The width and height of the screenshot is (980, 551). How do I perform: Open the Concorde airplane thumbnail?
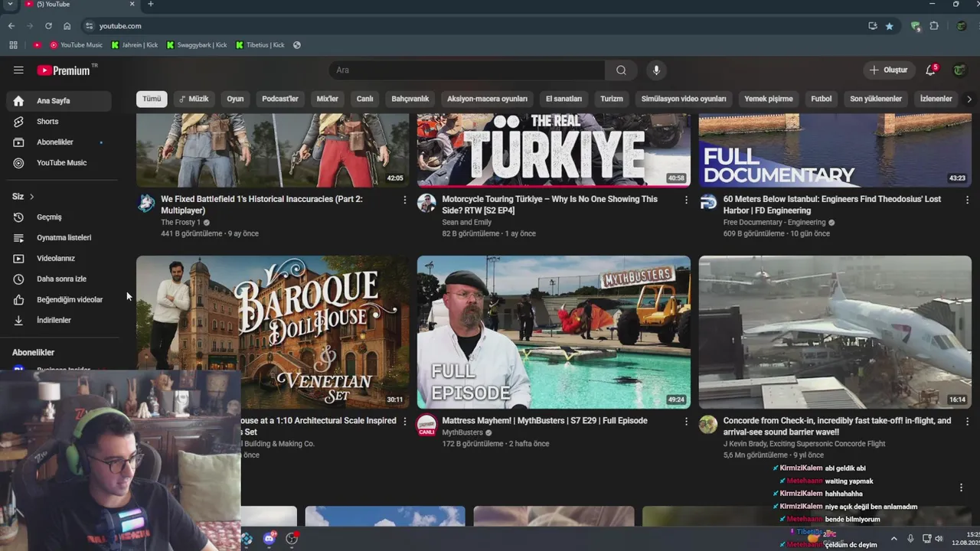click(x=835, y=332)
